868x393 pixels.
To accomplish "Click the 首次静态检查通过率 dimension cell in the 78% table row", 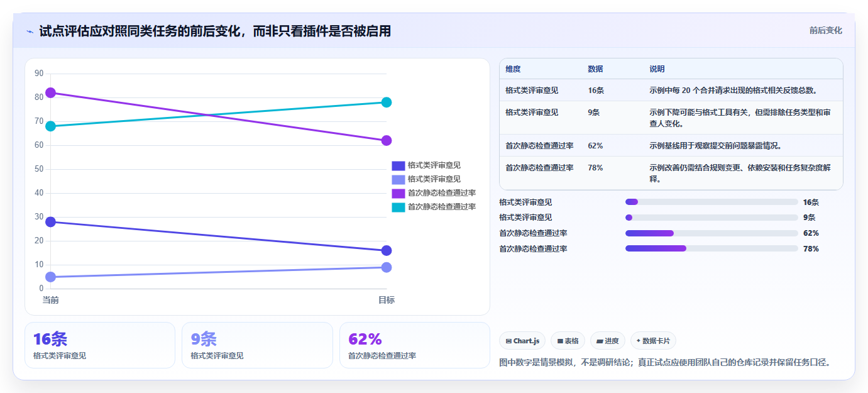I will pyautogui.click(x=539, y=168).
